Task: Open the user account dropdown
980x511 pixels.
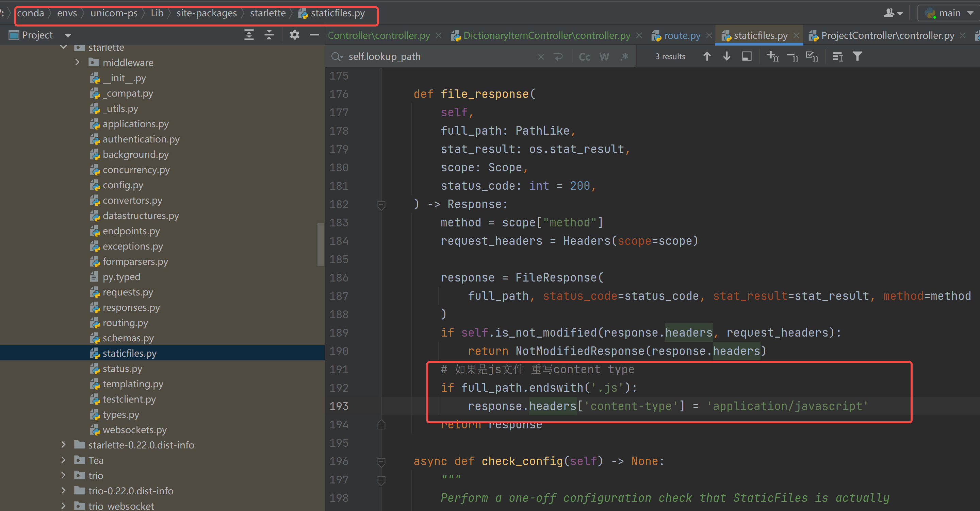Action: 893,13
